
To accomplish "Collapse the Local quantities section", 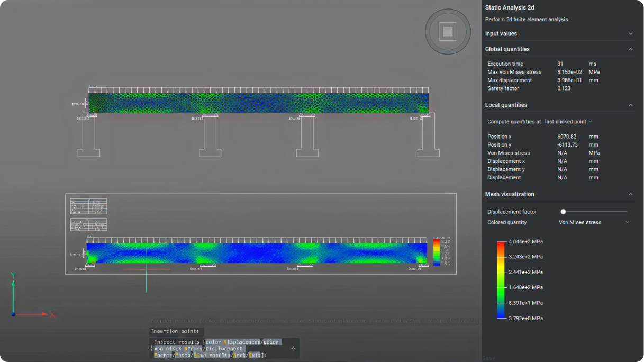I will point(631,105).
